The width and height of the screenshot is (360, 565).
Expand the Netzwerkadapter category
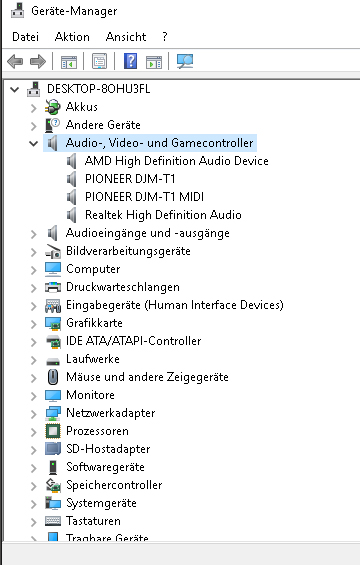click(x=34, y=414)
